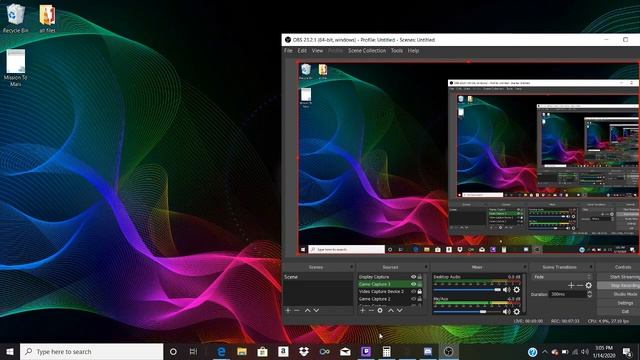640x360 pixels.
Task: Open Recycle Bin on desktop
Action: [x=16, y=18]
